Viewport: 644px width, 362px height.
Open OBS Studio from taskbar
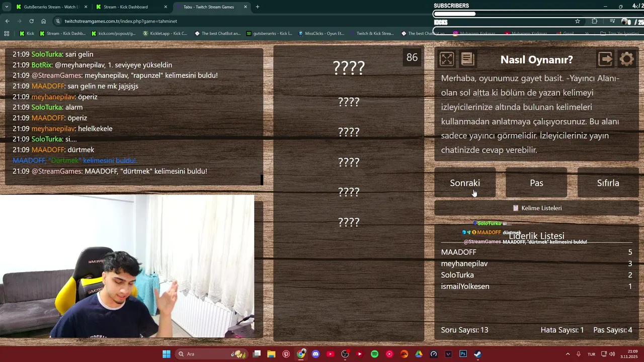tap(345, 354)
